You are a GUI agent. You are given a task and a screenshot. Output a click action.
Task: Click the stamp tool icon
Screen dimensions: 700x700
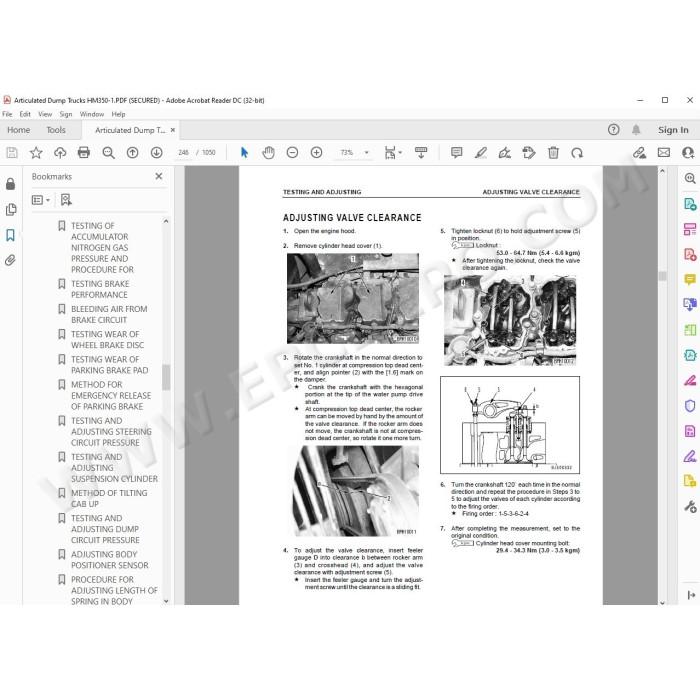coord(529,153)
